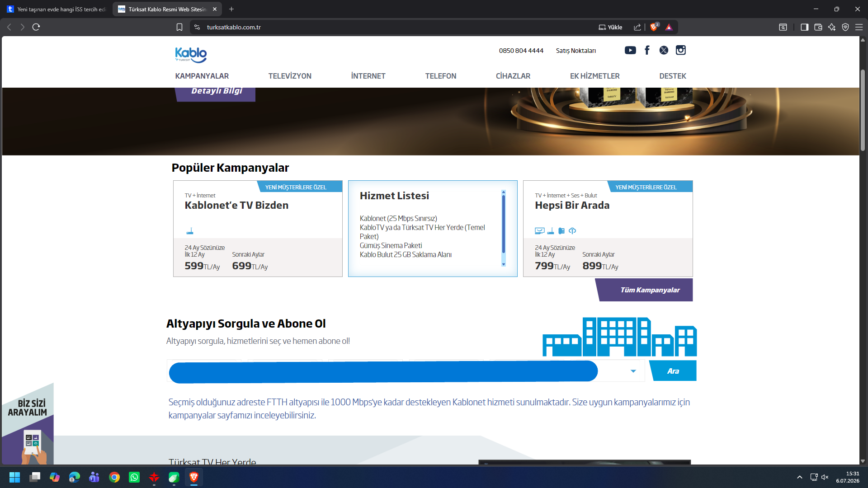Click the phone number 0850 804 4444
Screen dimensions: 868x488
(521, 51)
